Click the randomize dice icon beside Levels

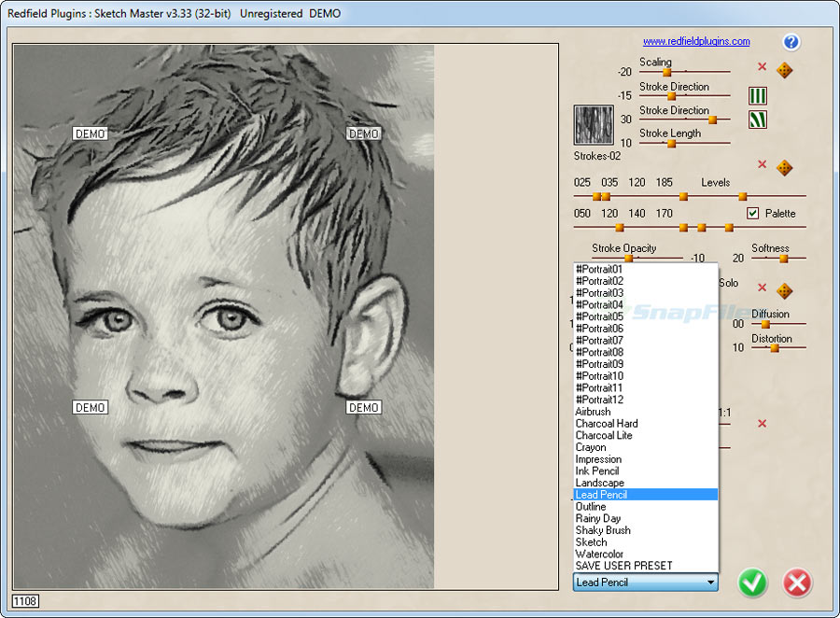point(784,168)
